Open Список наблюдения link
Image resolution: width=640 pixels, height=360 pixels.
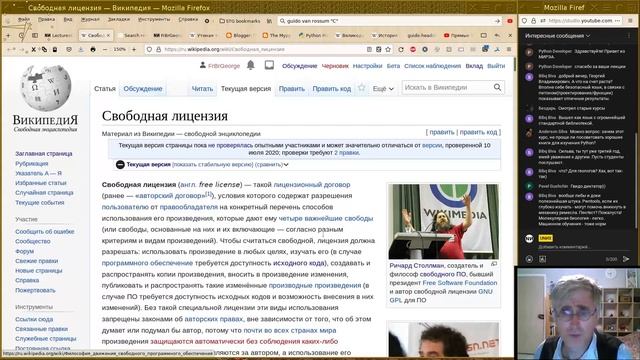point(432,66)
